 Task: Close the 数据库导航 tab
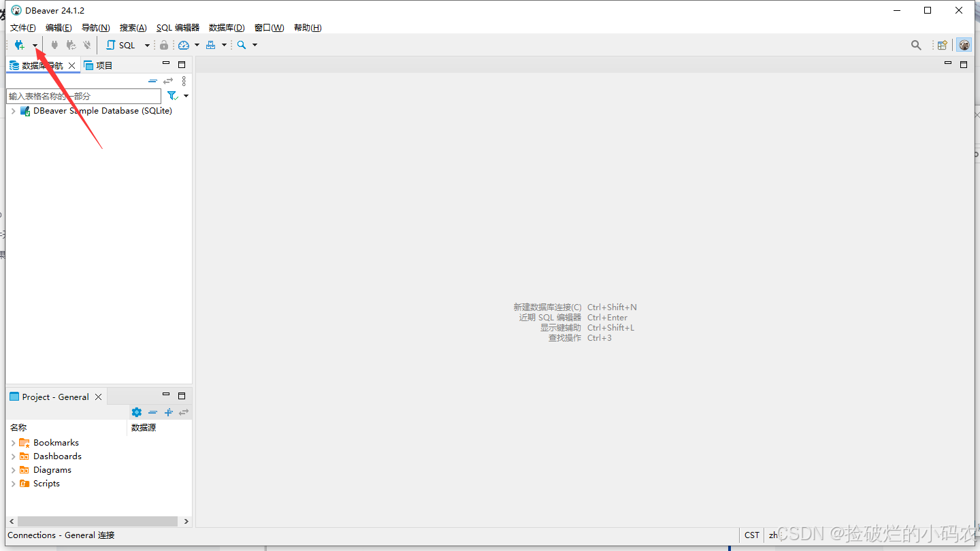click(72, 66)
